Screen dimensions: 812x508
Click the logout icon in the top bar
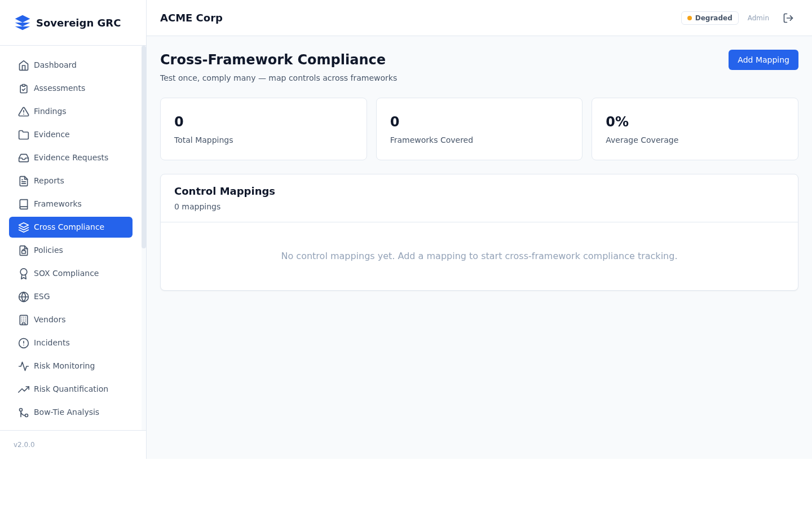(x=788, y=17)
